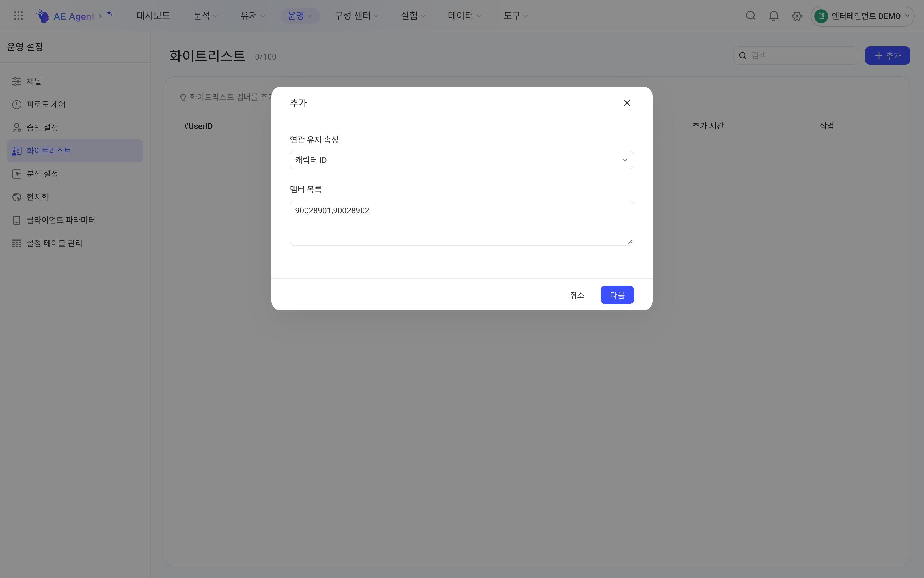Grab the text area resize handle
The width and height of the screenshot is (924, 578).
coord(630,242)
